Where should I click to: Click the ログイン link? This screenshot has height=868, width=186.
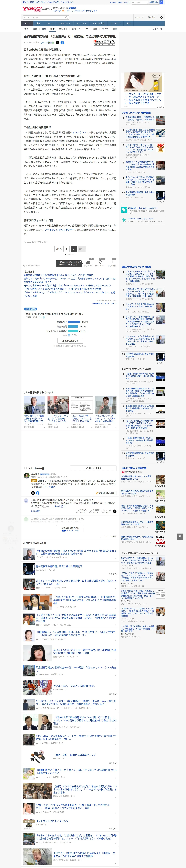tap(57, 11)
